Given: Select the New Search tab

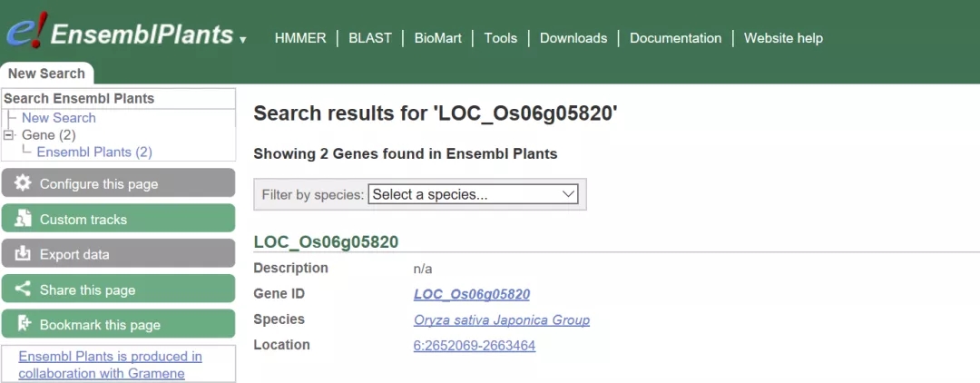Looking at the screenshot, I should (46, 74).
